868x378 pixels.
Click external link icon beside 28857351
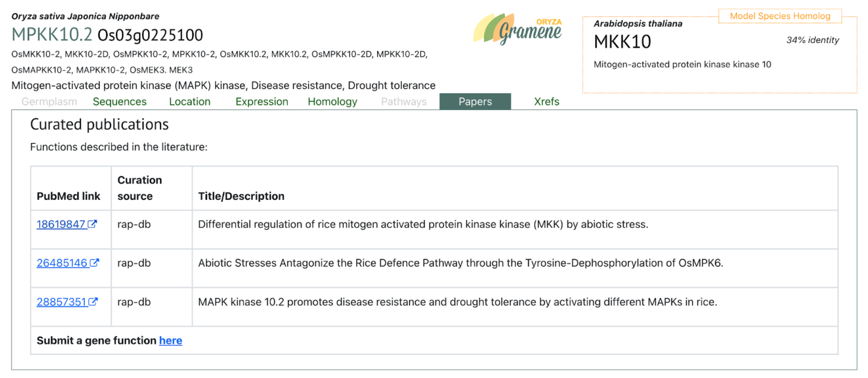(x=93, y=302)
